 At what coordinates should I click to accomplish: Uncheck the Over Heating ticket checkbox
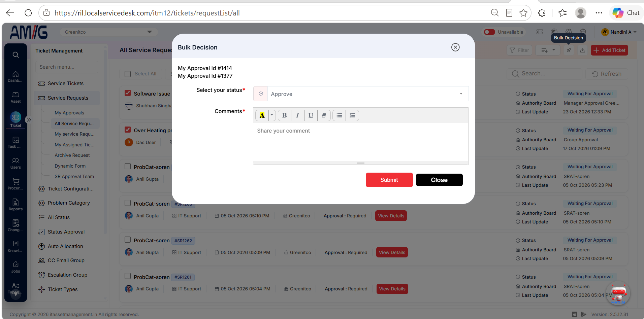coord(128,130)
